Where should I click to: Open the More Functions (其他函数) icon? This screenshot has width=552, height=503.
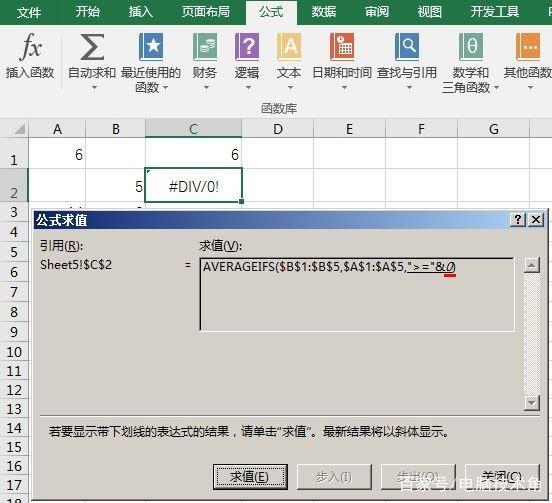pyautogui.click(x=528, y=46)
